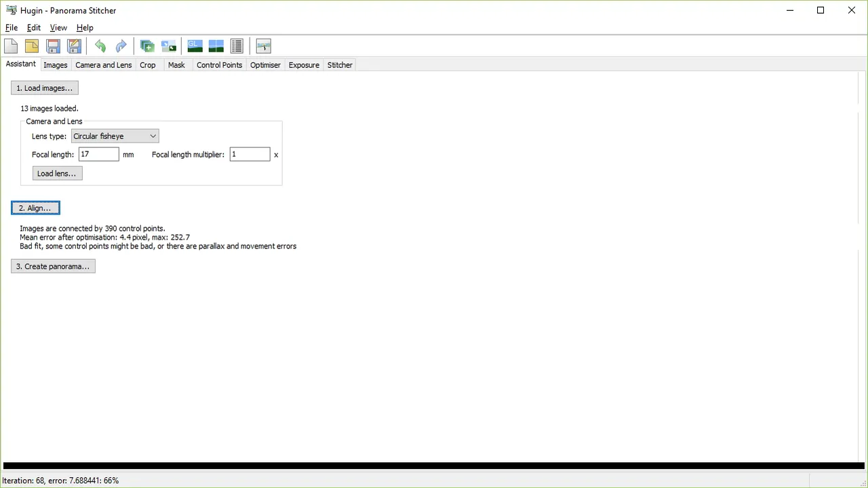Switch to the Stitcher tab

tap(340, 65)
